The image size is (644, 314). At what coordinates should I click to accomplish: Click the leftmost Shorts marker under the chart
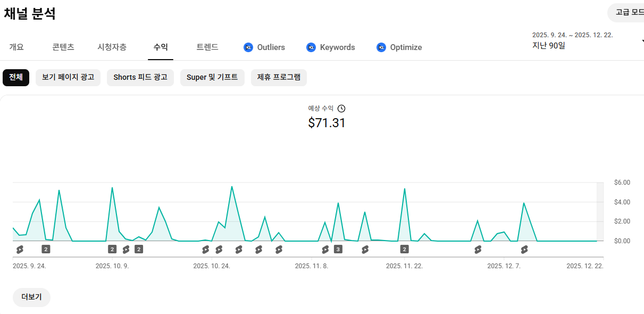[20, 249]
